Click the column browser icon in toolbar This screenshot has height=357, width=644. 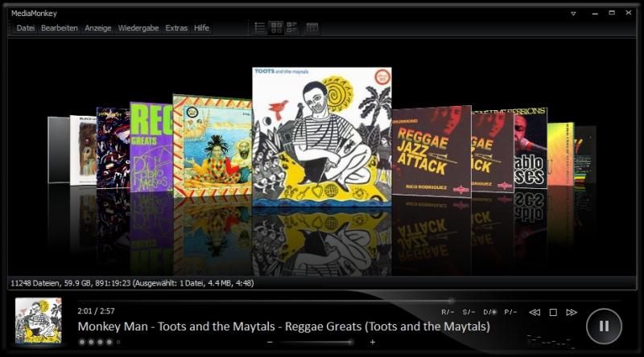click(x=312, y=27)
